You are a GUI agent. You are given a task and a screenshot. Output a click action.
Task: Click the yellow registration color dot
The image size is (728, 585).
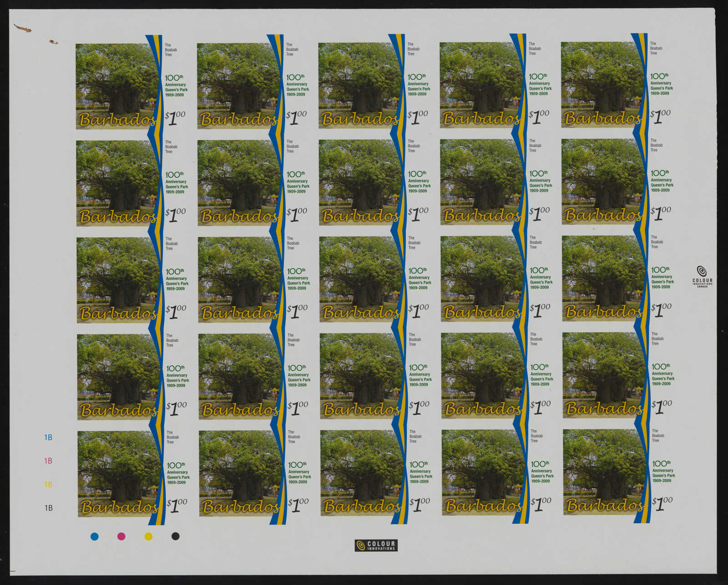point(148,536)
